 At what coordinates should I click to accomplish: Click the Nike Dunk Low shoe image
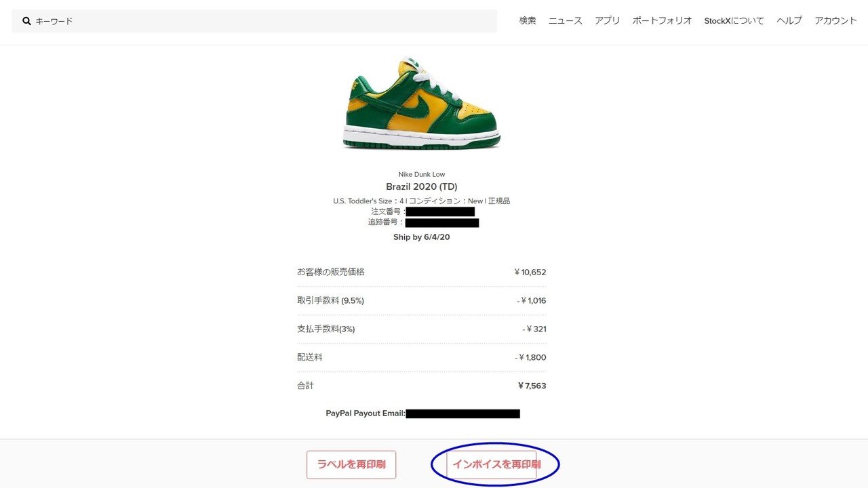pyautogui.click(x=422, y=104)
